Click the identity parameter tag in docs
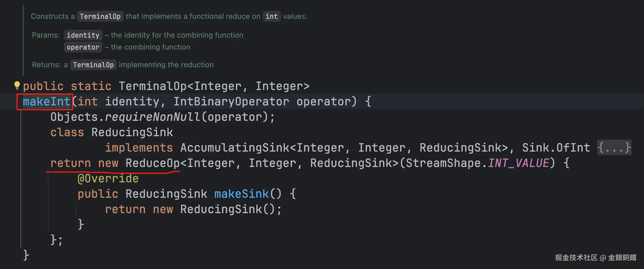 (83, 35)
